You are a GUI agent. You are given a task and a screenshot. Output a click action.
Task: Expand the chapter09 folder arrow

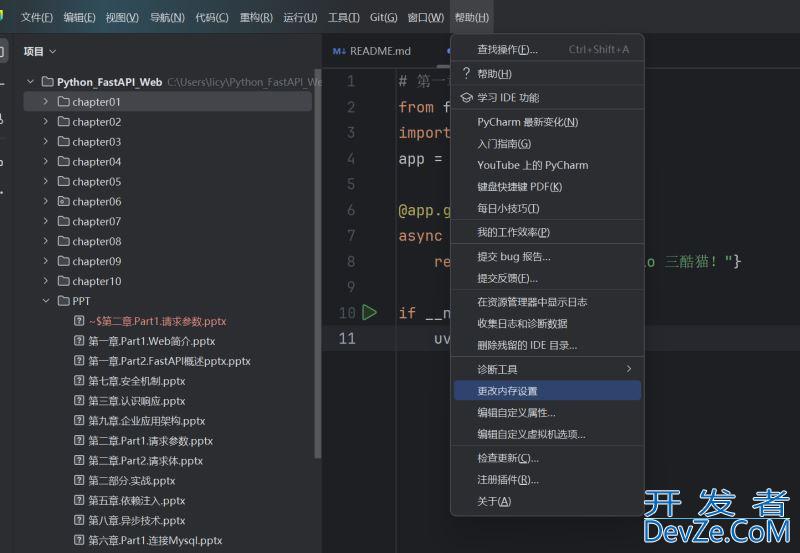[x=45, y=261]
